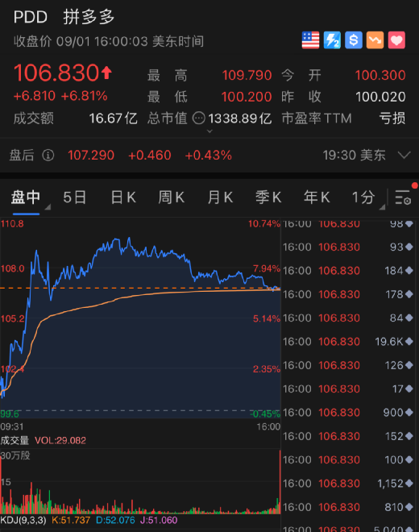This screenshot has width=419, height=532.
Task: Tap the face icon next to 总市值
Action: (x=199, y=118)
